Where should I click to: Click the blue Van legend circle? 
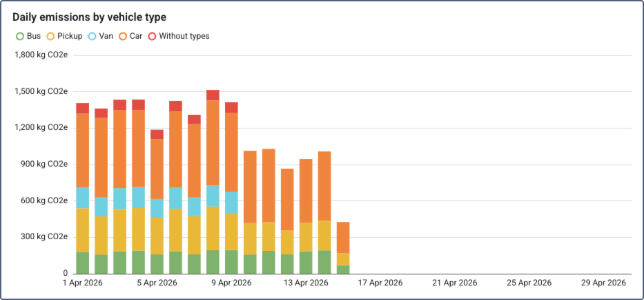click(x=92, y=36)
